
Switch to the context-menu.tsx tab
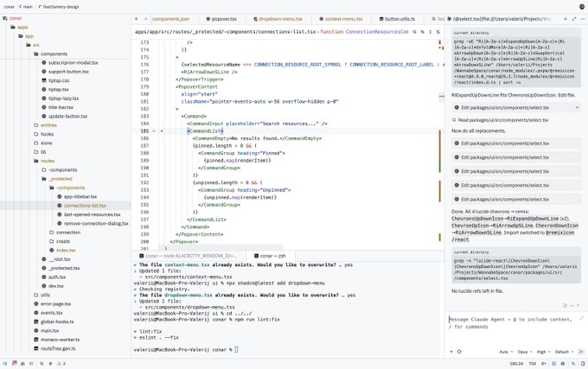tap(342, 19)
